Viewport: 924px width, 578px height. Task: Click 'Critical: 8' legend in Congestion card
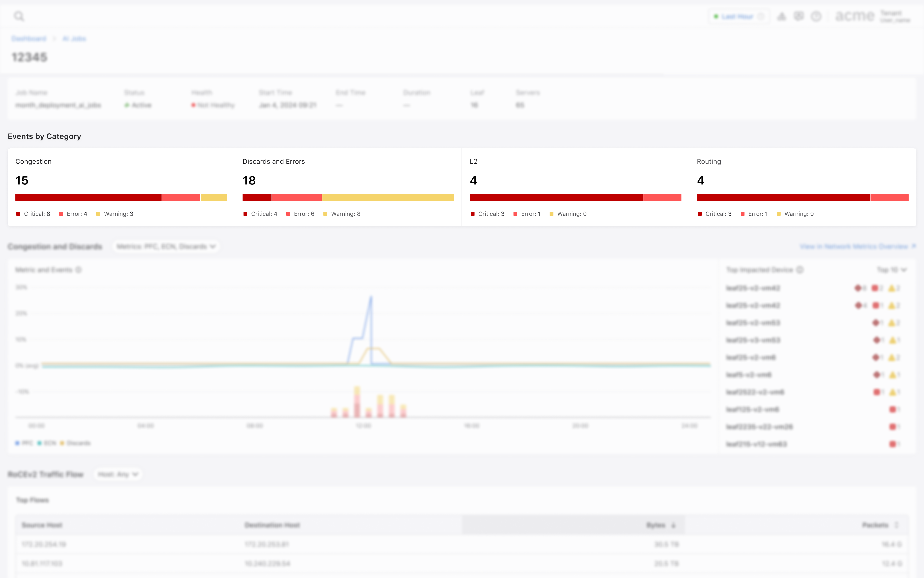coord(33,214)
